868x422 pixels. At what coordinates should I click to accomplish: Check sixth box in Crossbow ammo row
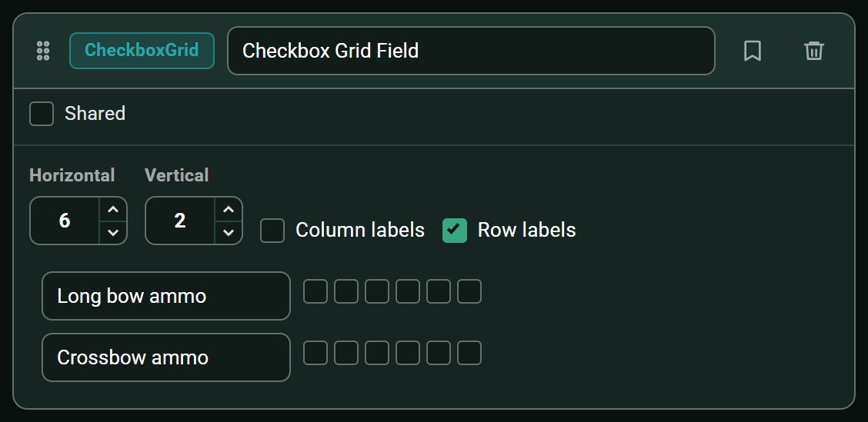point(469,353)
